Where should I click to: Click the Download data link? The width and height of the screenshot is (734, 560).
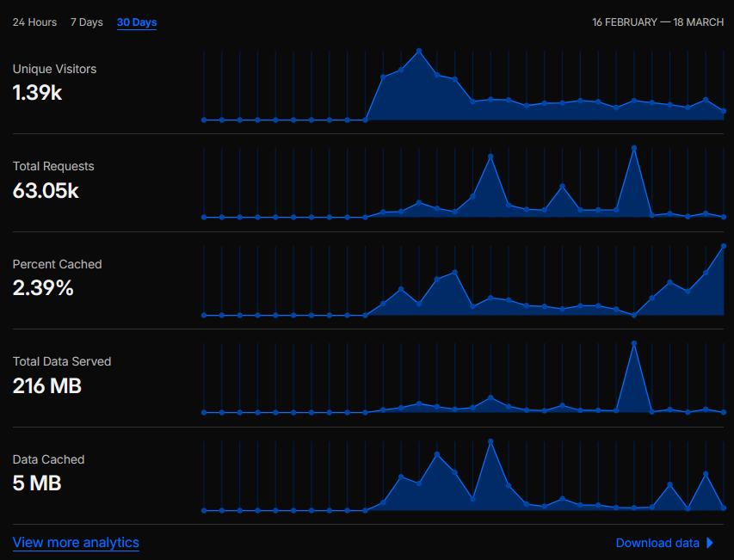657,543
